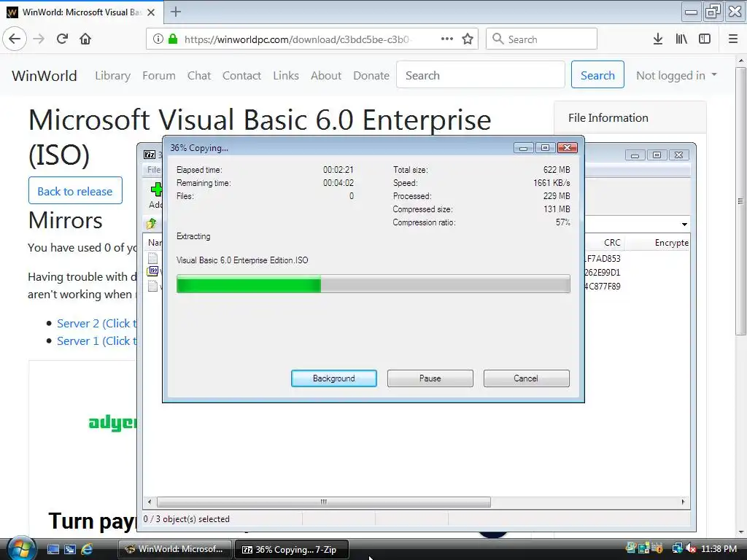Go forward one page in Firefox
747x560 pixels.
point(39,39)
